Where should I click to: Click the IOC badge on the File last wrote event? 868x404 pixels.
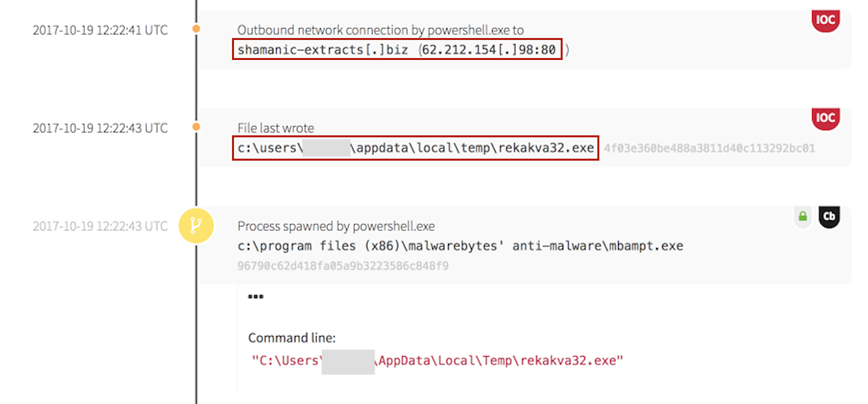coord(825,118)
